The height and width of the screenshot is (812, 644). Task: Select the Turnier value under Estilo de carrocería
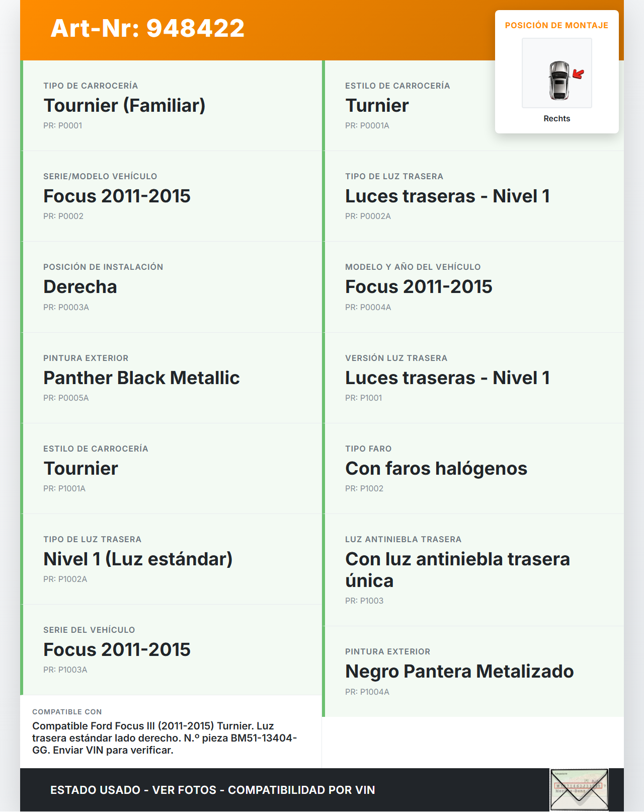(x=377, y=106)
